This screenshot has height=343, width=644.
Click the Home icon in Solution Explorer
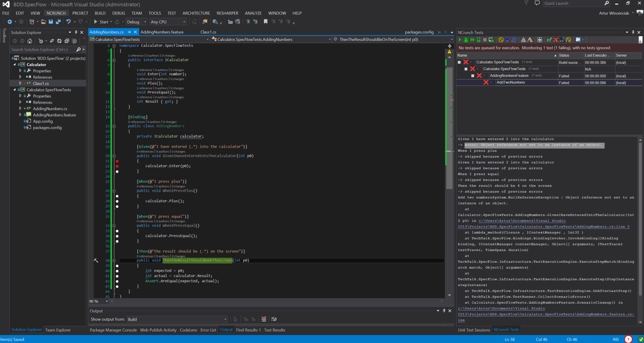(30, 41)
